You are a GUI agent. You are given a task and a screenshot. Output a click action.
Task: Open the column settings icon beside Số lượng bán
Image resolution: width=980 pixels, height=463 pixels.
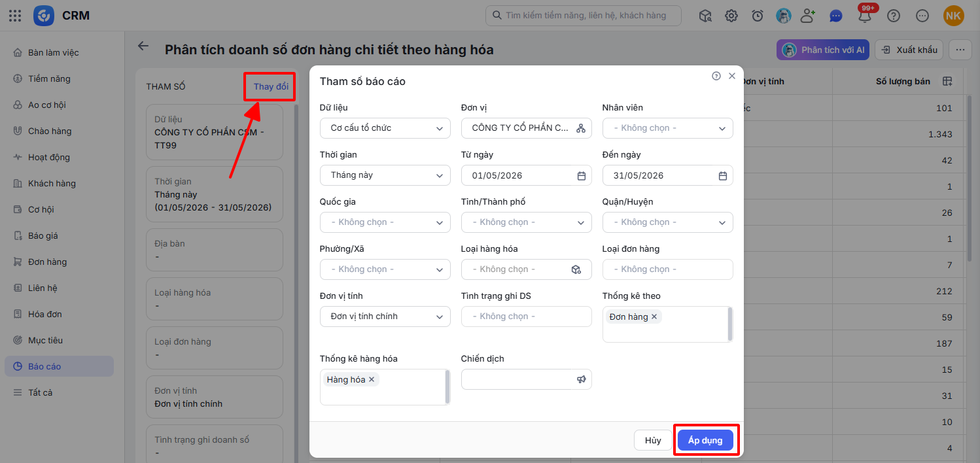[x=947, y=82]
